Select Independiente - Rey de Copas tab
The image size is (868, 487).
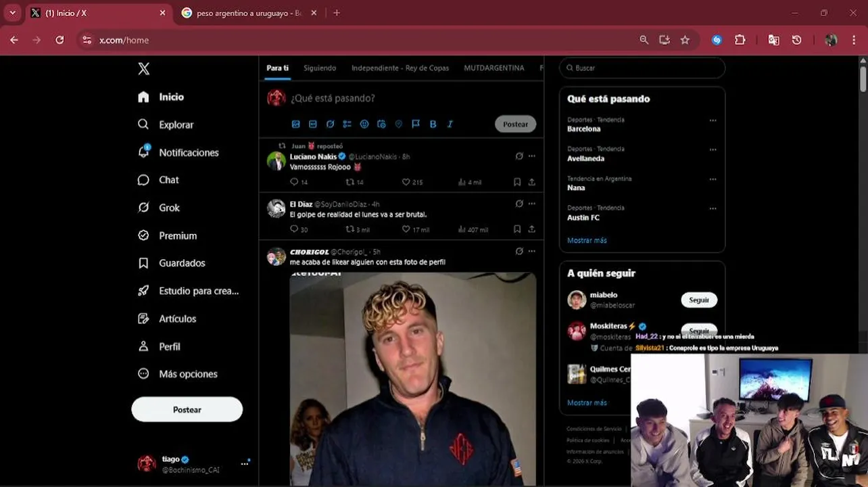coord(400,68)
